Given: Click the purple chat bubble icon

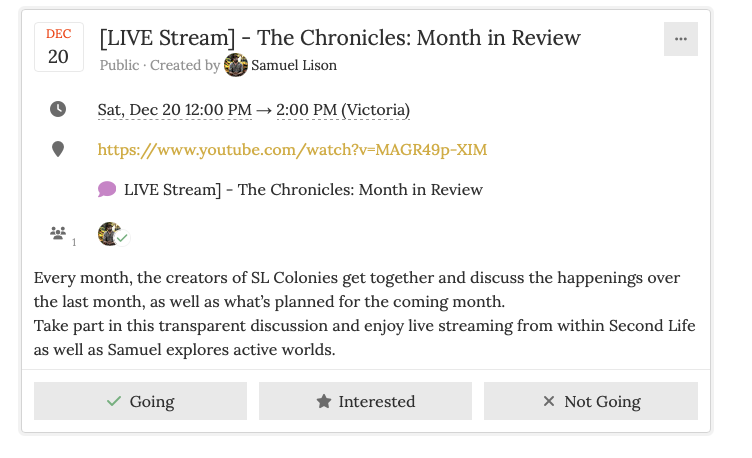Looking at the screenshot, I should click(x=107, y=189).
